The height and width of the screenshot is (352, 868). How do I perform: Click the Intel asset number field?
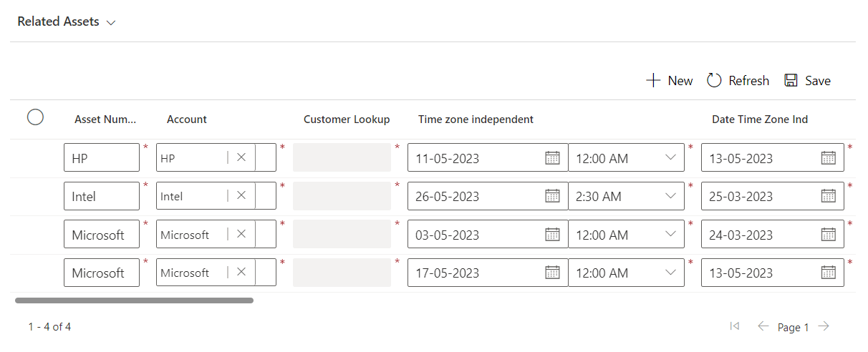tap(102, 196)
